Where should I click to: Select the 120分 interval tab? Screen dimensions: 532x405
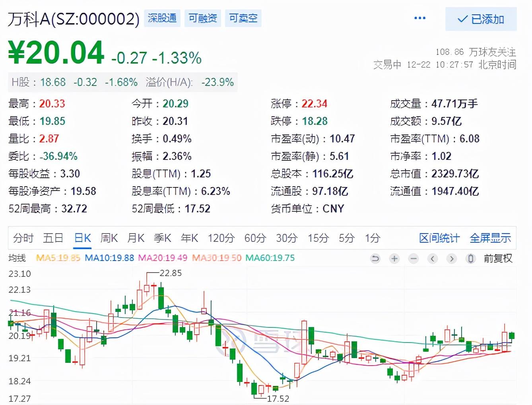point(221,238)
